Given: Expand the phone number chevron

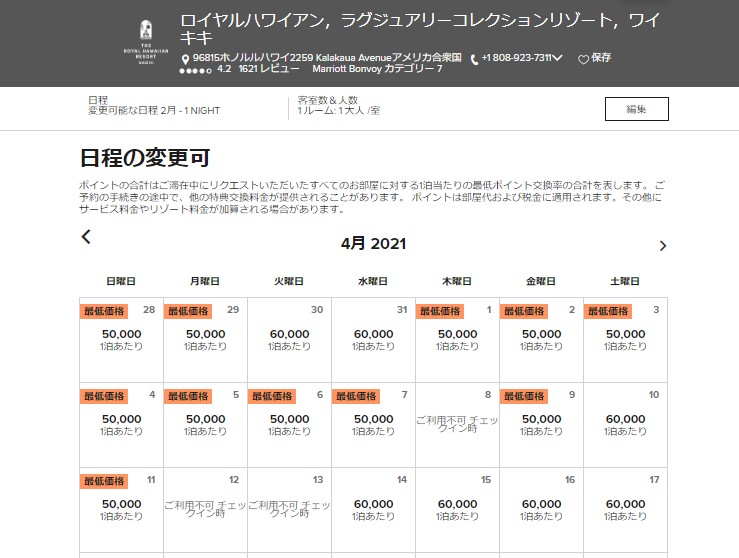Looking at the screenshot, I should [558, 58].
